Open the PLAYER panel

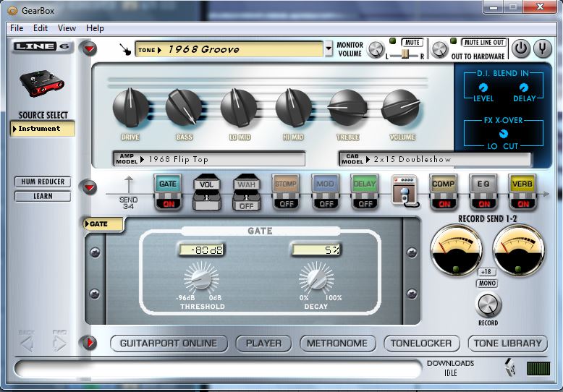pos(263,344)
